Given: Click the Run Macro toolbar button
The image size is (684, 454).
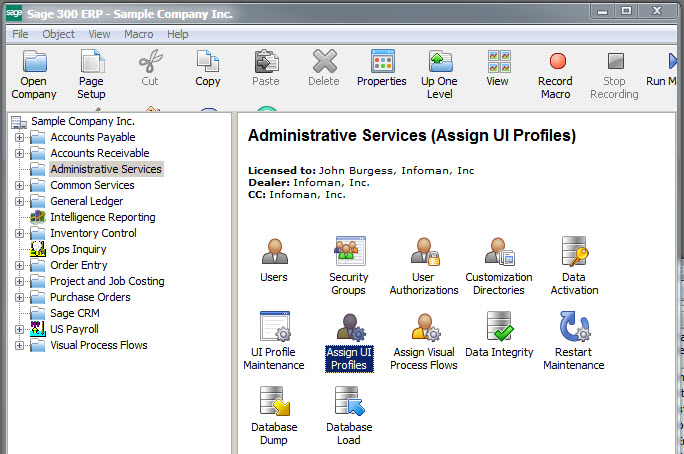Looking at the screenshot, I should tap(662, 68).
